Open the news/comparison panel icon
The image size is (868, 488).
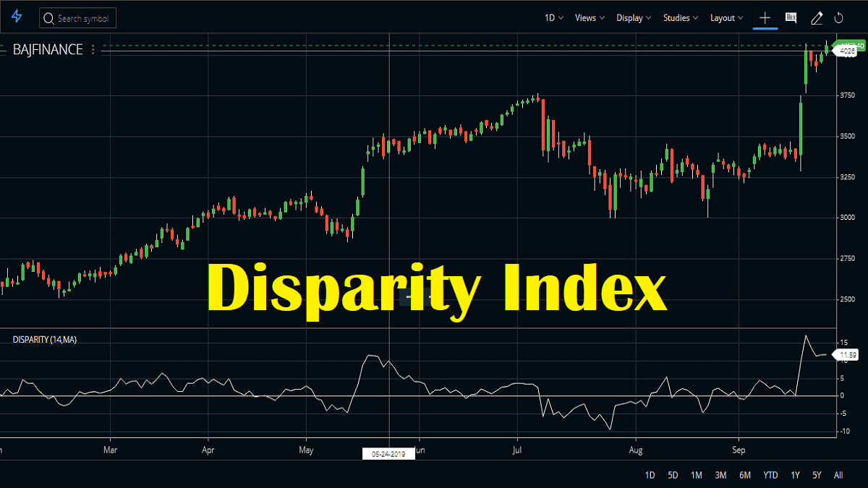791,18
